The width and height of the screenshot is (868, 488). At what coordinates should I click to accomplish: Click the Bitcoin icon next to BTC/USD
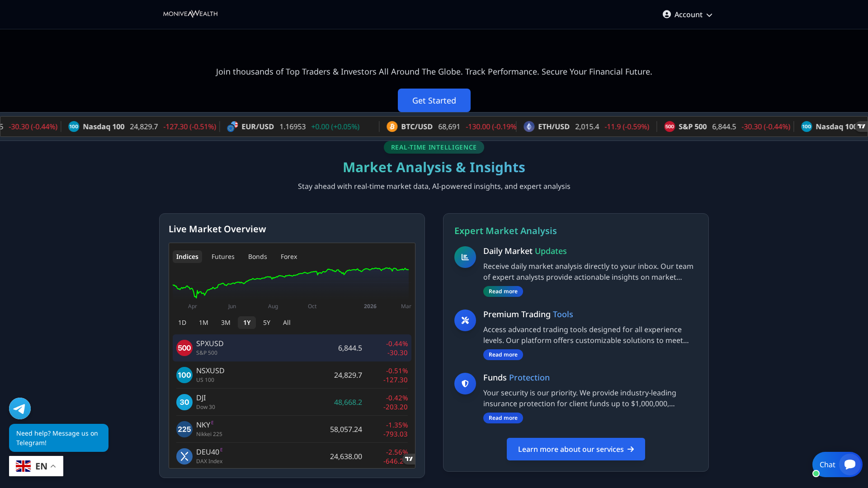[x=392, y=127]
